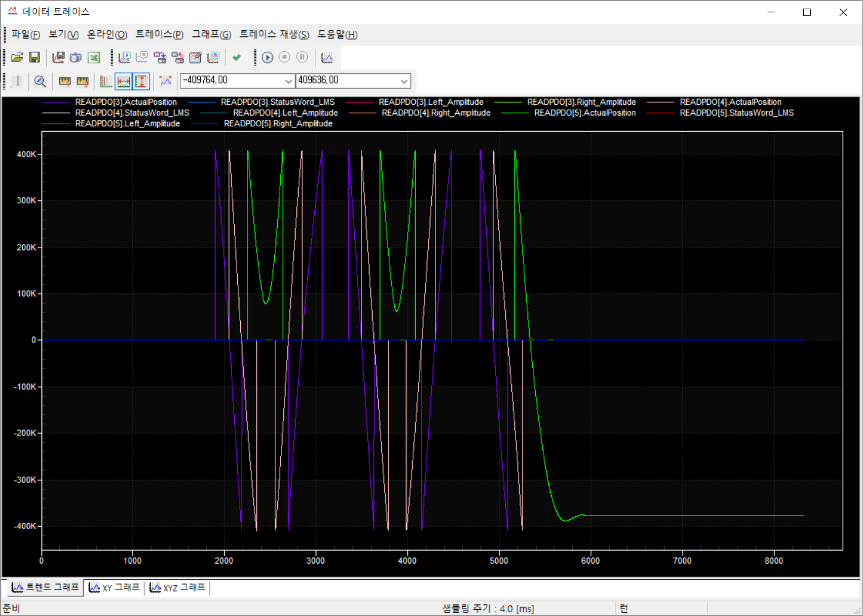This screenshot has height=616, width=863.
Task: Expand the 409636,00 maximum value dropdown
Action: [x=404, y=81]
